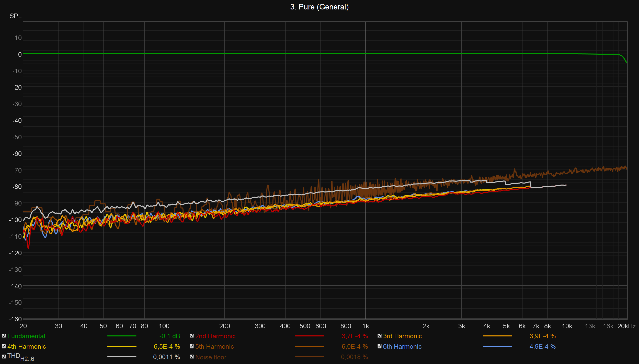Uncheck the Noise floor checkbox
Image resolution: width=639 pixels, height=364 pixels.
coord(192,357)
